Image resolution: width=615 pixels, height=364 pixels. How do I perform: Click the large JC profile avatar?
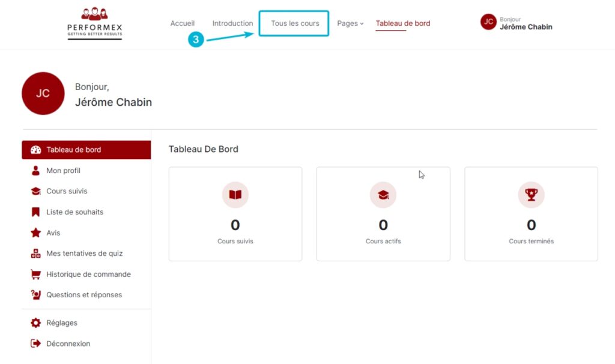click(43, 93)
